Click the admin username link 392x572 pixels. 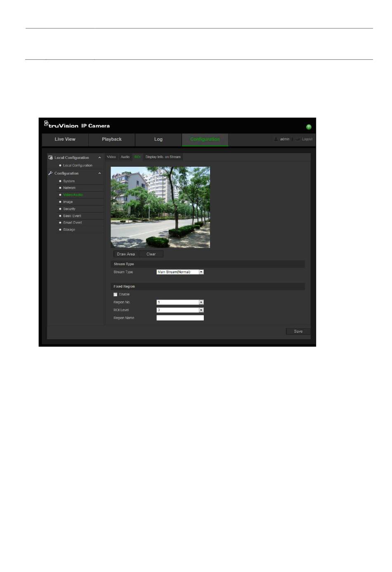[x=285, y=139]
